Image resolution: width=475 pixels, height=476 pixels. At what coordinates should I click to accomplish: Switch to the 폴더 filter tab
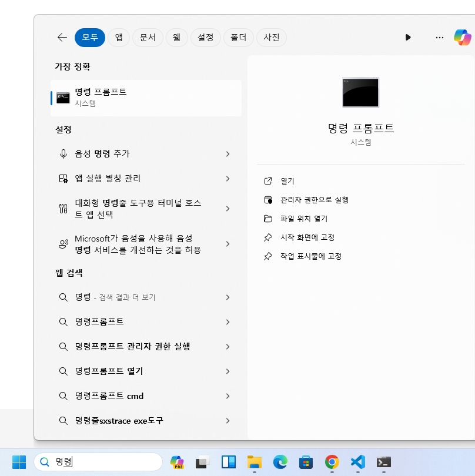click(239, 38)
